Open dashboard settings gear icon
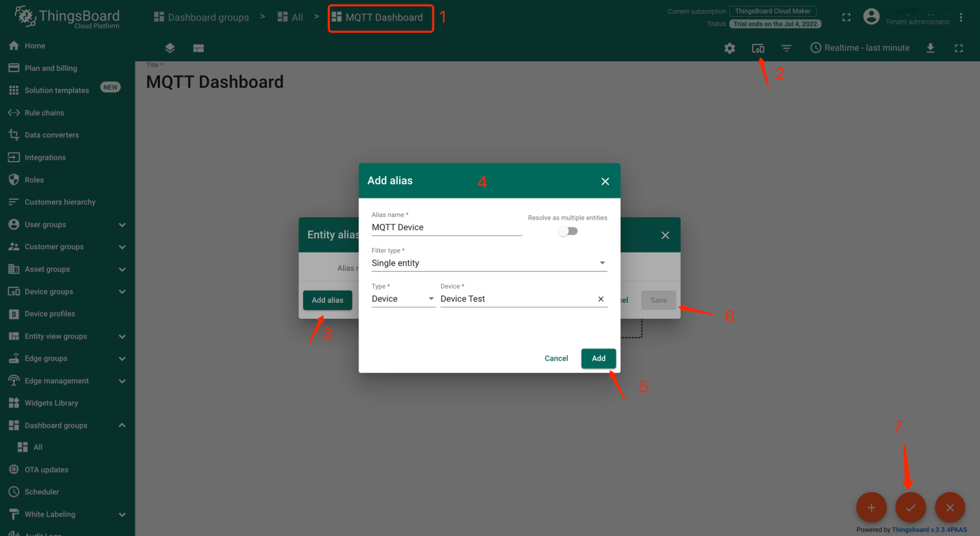 (730, 48)
